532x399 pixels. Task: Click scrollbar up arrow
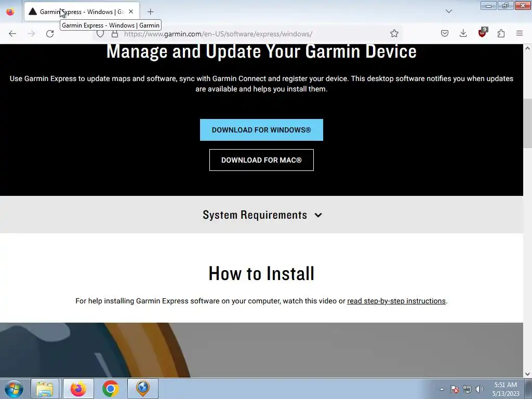click(528, 48)
